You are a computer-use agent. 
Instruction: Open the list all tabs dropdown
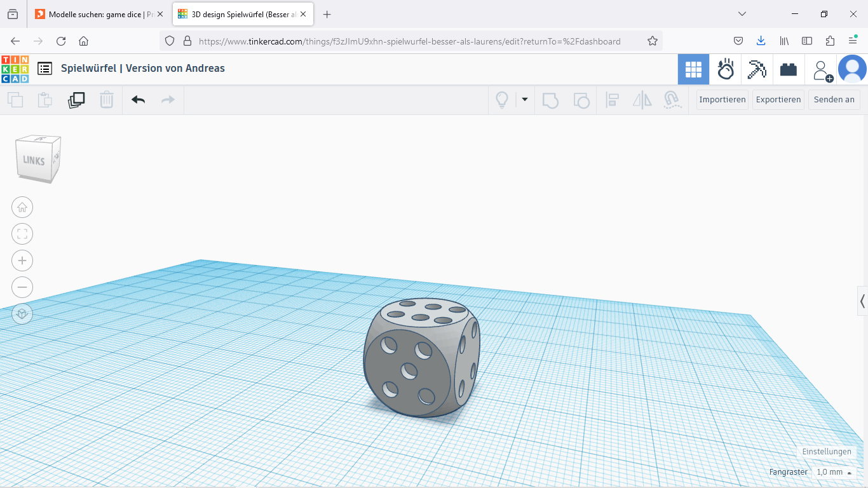tap(742, 14)
